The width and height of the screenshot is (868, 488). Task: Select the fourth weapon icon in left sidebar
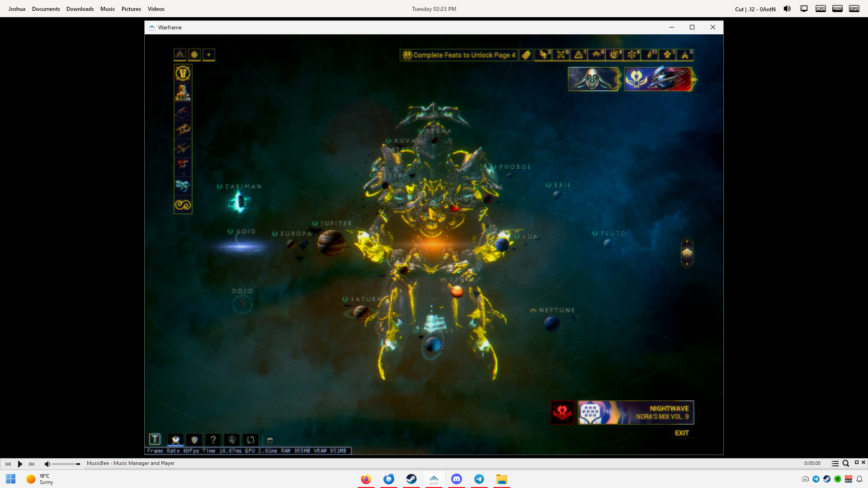(x=183, y=130)
